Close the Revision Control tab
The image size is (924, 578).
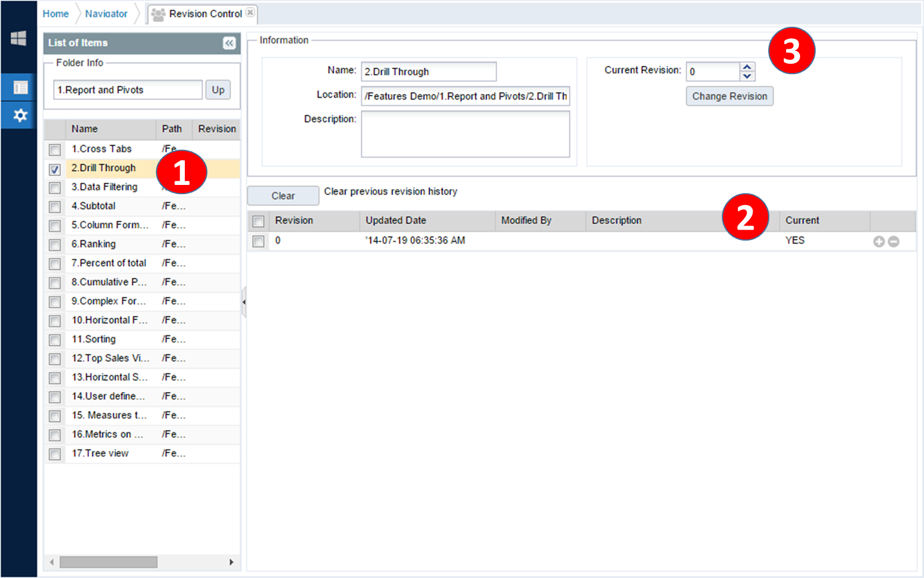[x=250, y=13]
